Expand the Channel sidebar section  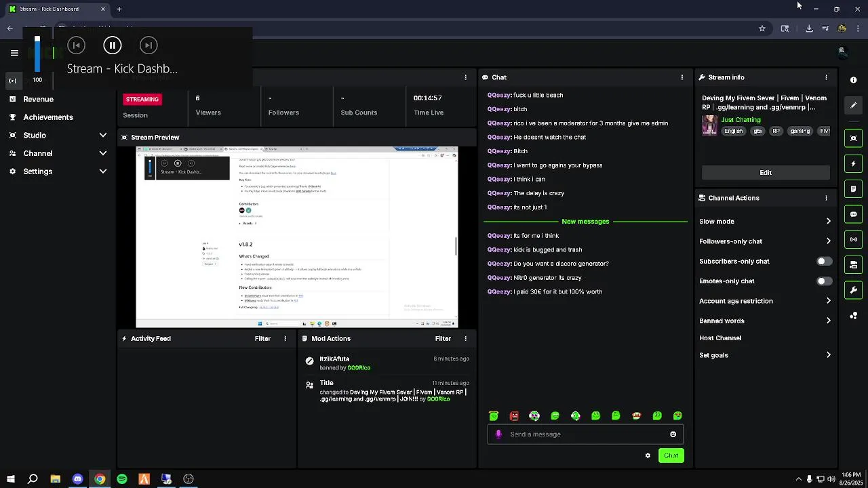[103, 154]
